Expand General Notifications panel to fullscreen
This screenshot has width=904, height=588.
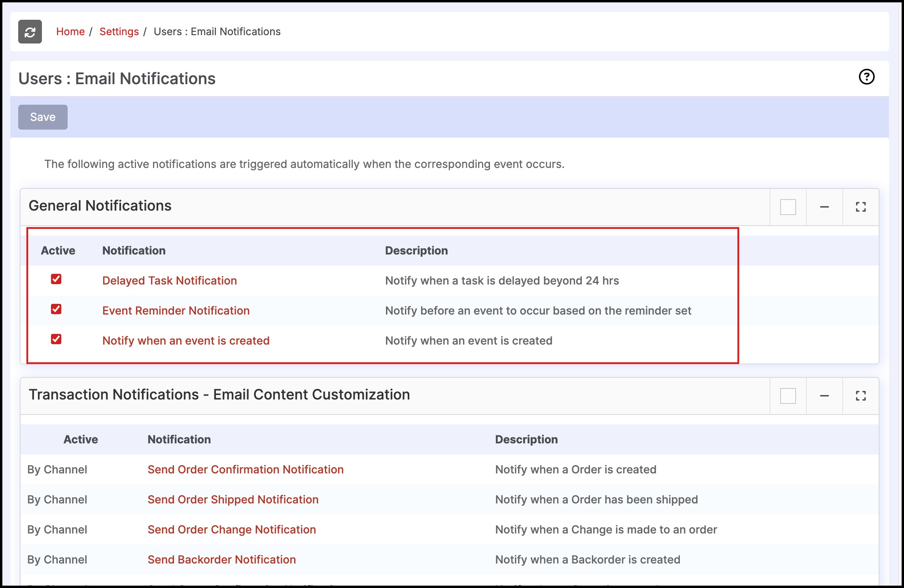coord(861,207)
